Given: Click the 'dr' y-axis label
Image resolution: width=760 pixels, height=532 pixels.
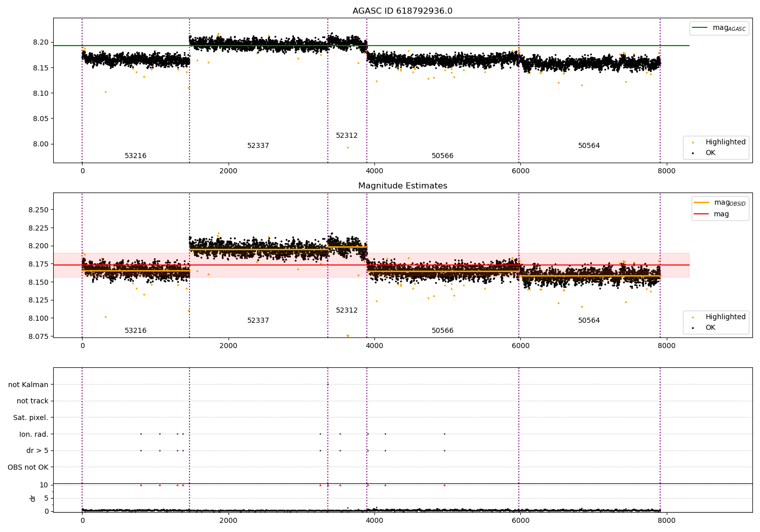Looking at the screenshot, I should click(33, 498).
